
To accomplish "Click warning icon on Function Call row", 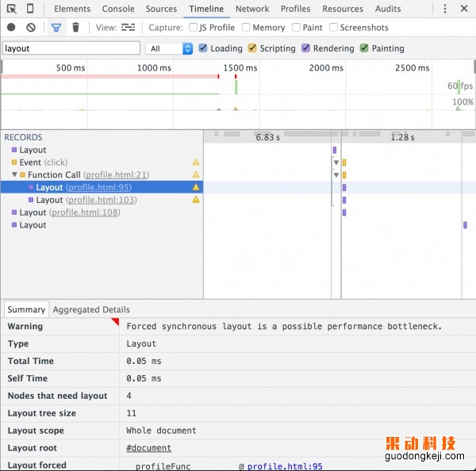I will 196,174.
